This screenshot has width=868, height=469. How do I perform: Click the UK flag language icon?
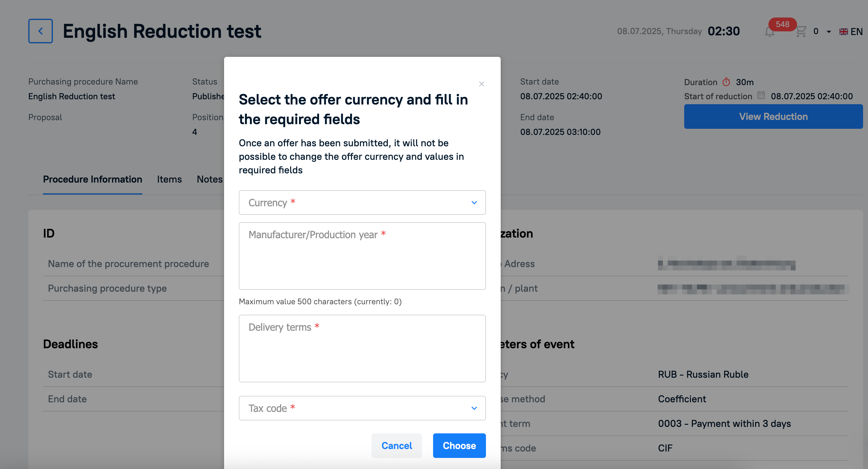(843, 32)
